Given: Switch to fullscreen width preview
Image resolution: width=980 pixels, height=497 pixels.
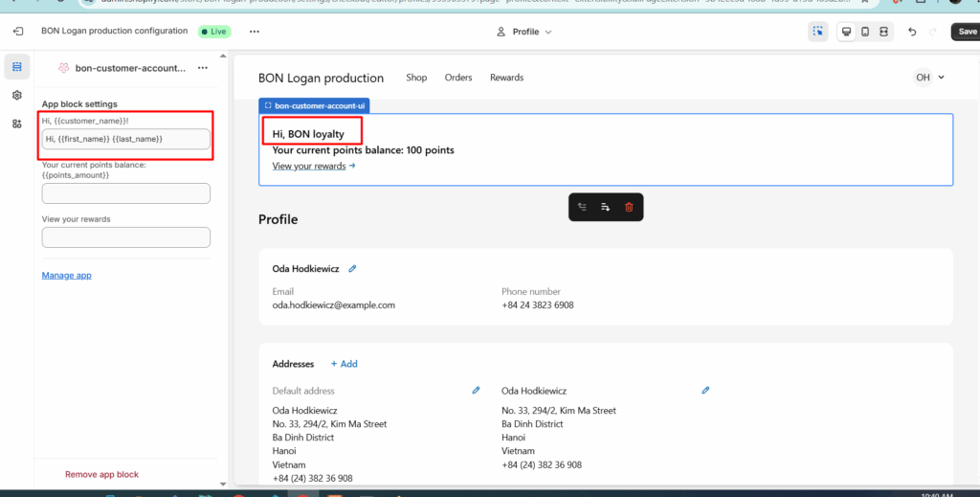Looking at the screenshot, I should (883, 32).
